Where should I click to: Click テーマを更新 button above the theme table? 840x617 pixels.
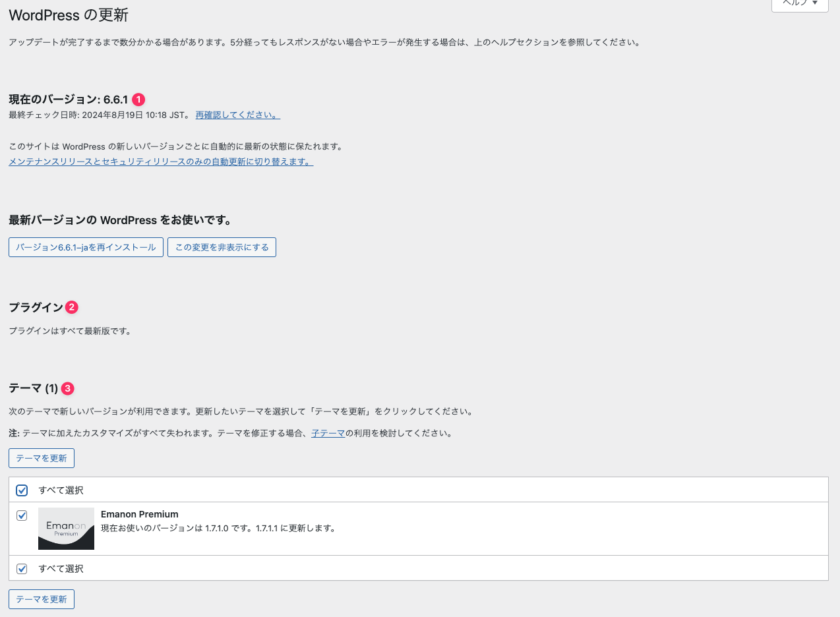42,458
